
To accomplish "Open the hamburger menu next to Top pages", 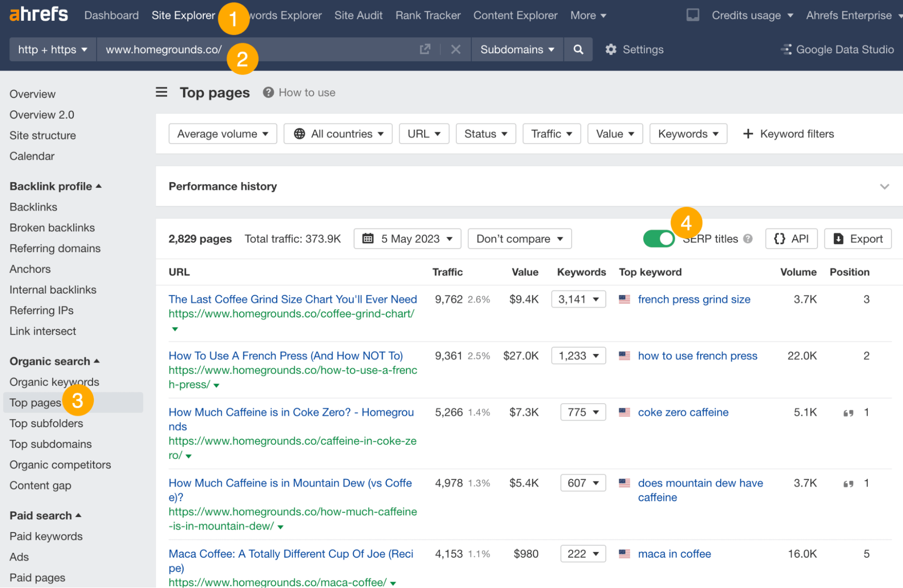I will (161, 92).
